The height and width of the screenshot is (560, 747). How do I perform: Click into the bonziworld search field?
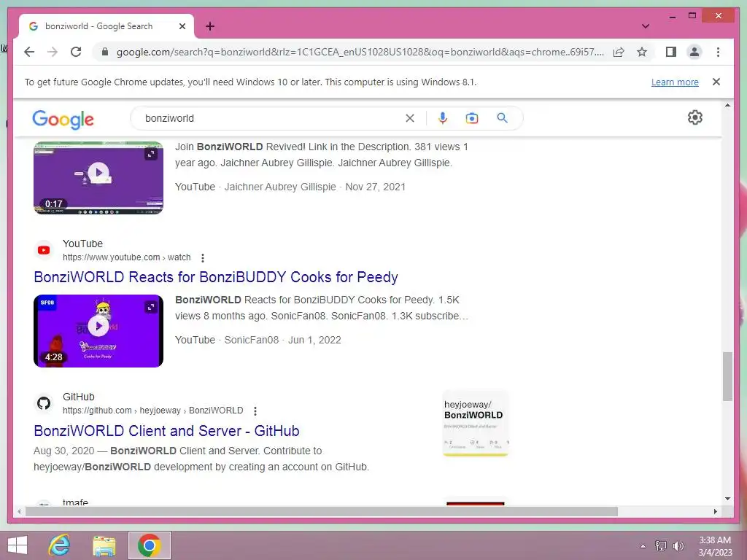point(271,118)
